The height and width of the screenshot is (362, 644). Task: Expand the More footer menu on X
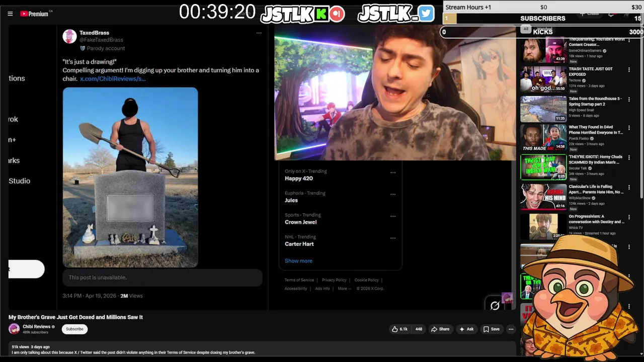pos(345,289)
